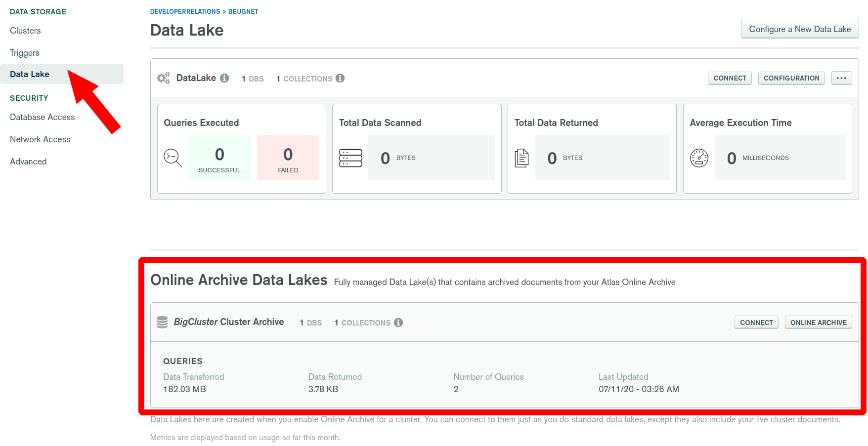Open Advanced security settings
The image size is (868, 446).
28,162
